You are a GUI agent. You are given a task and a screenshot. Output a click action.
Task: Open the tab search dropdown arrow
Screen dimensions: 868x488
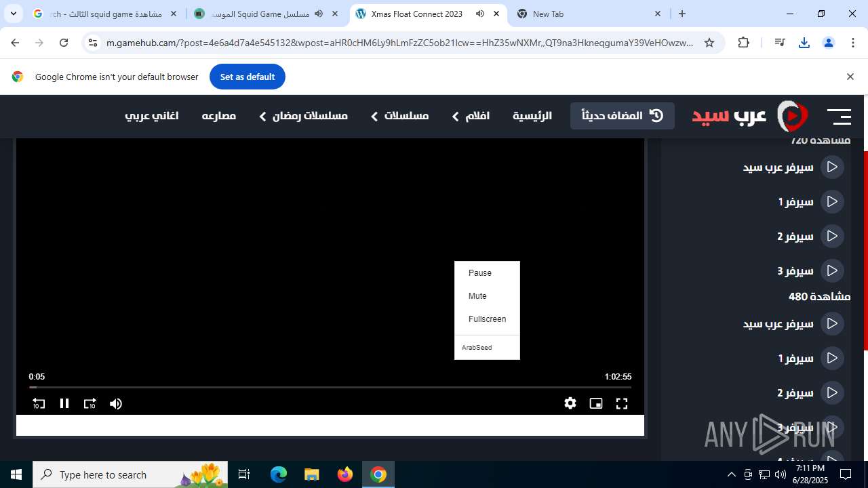click(13, 14)
